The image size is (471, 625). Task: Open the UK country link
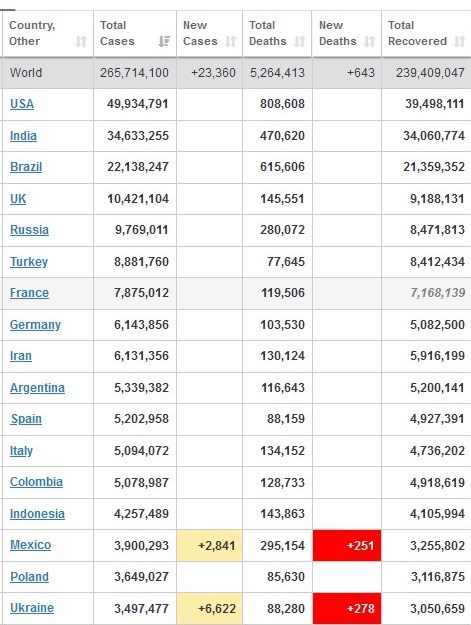pos(18,199)
